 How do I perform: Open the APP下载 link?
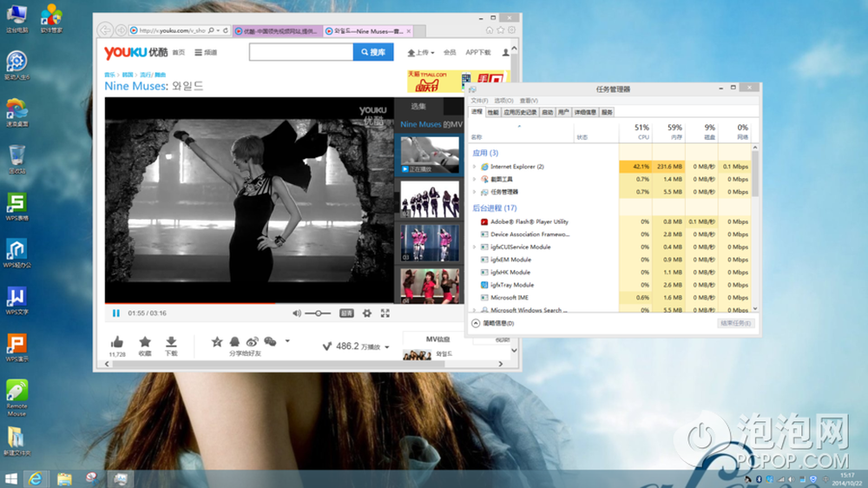[x=477, y=53]
